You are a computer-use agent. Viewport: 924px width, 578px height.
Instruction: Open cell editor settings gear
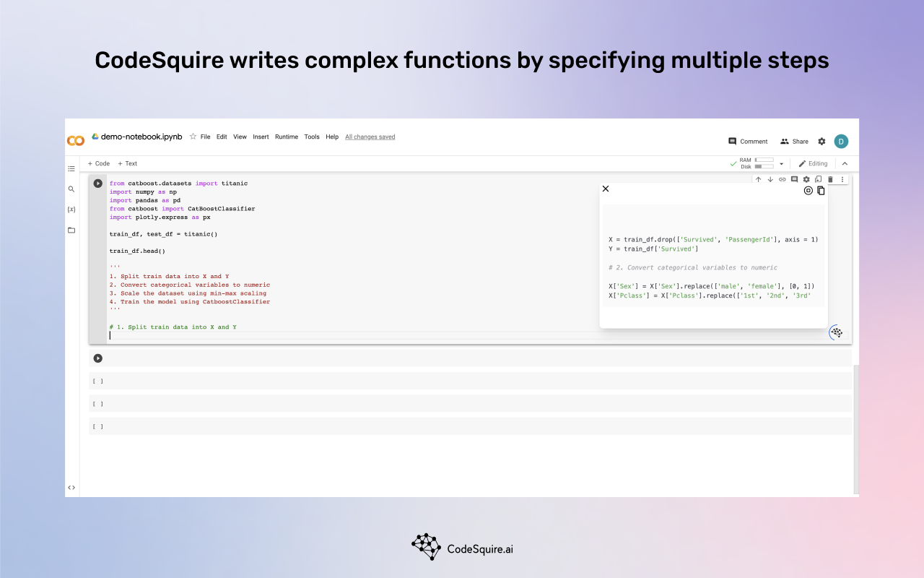coord(806,179)
